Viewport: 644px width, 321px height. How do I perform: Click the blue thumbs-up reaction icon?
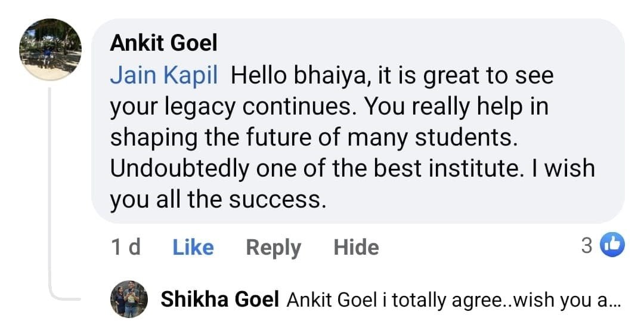click(x=612, y=245)
